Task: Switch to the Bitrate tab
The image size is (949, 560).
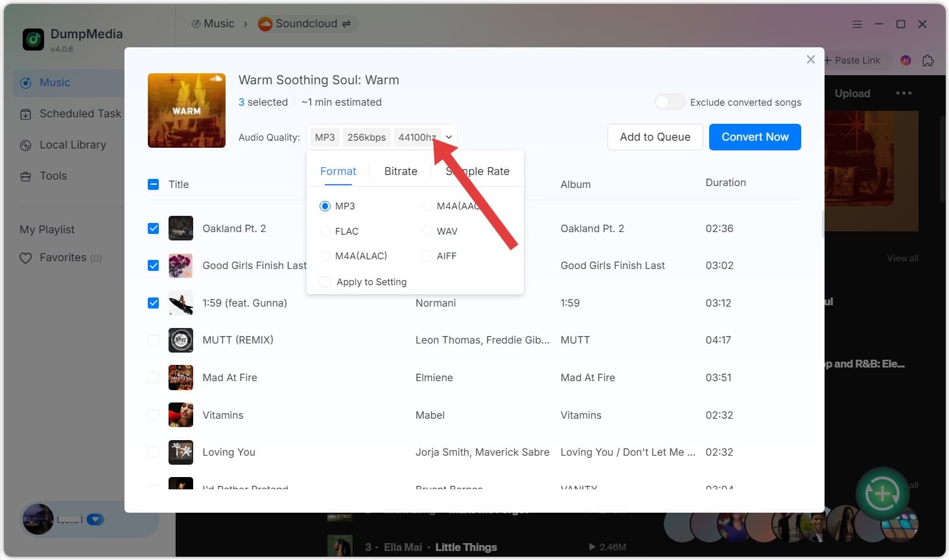Action: [x=401, y=171]
